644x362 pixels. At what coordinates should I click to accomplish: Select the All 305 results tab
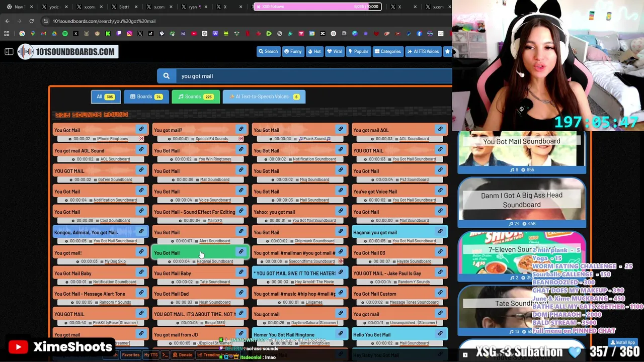tap(106, 97)
